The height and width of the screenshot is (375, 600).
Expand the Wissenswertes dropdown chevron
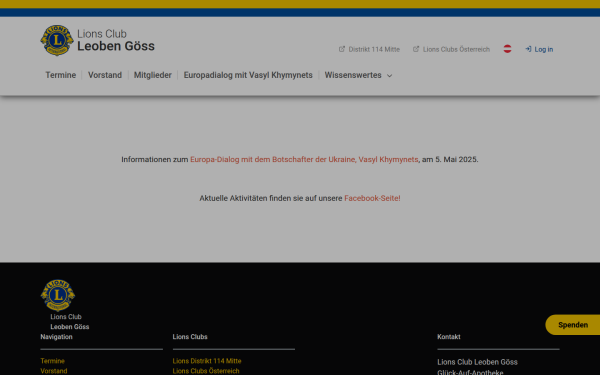pyautogui.click(x=390, y=76)
